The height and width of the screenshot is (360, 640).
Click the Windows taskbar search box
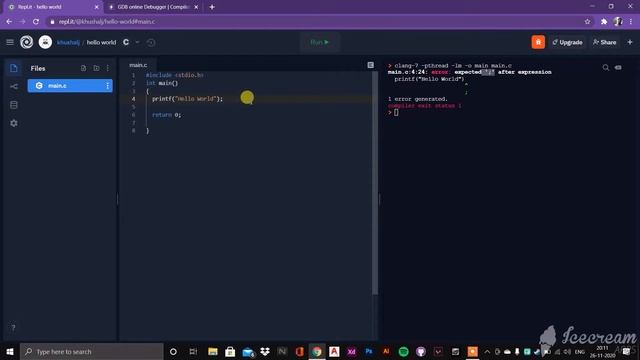coord(92,351)
